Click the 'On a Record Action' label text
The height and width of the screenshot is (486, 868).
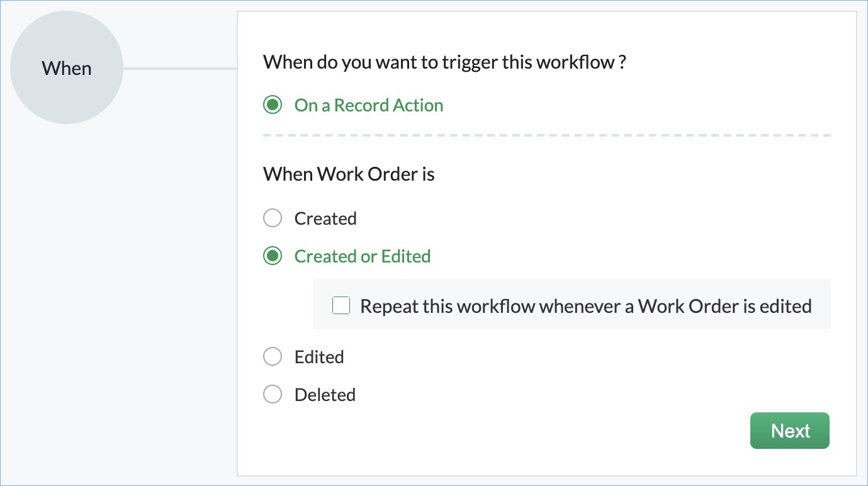368,105
